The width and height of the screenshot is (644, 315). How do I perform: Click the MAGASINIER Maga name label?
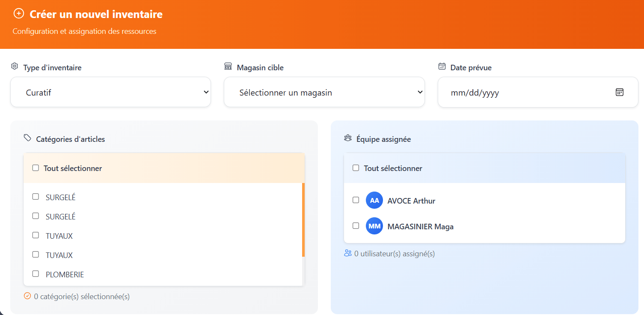point(420,227)
